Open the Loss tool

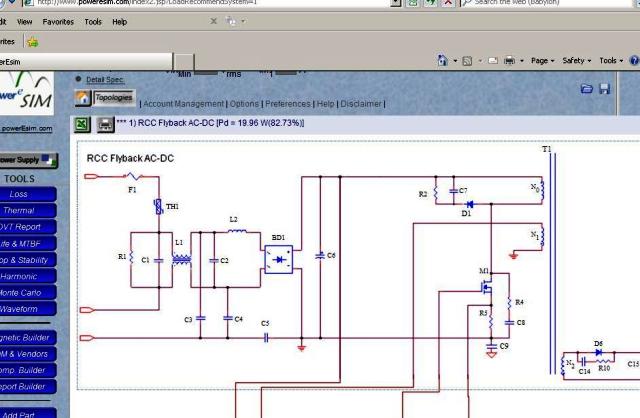28,194
